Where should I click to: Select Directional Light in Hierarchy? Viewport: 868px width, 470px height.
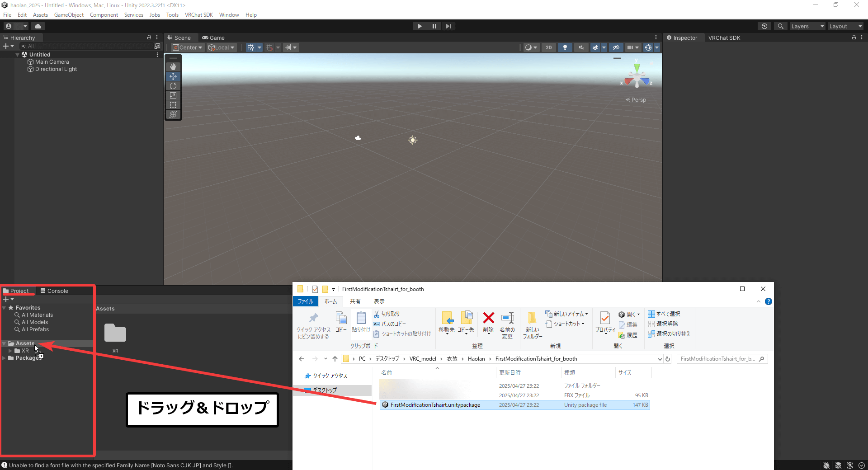click(x=56, y=69)
